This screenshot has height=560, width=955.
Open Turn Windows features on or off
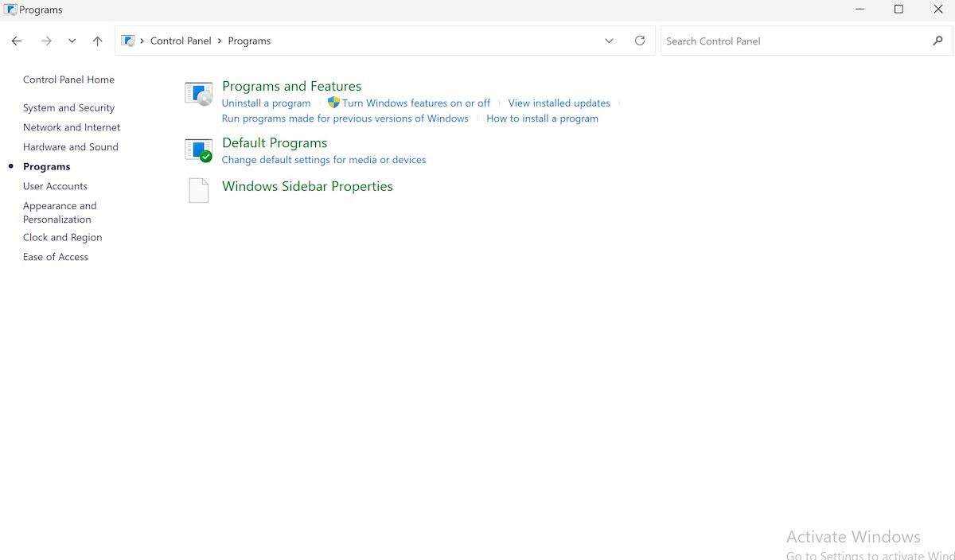coord(416,103)
